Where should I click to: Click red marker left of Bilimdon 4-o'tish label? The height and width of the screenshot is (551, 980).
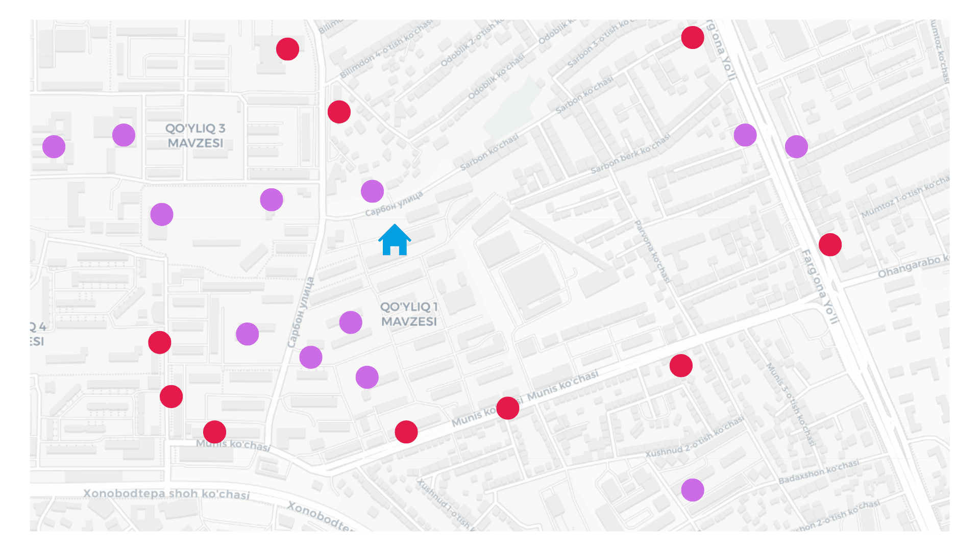pyautogui.click(x=287, y=49)
